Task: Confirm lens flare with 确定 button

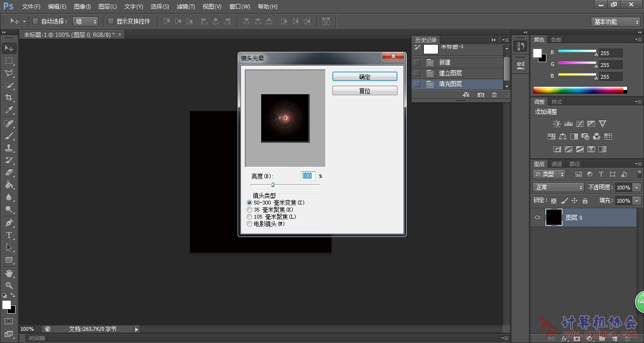Action: click(365, 76)
